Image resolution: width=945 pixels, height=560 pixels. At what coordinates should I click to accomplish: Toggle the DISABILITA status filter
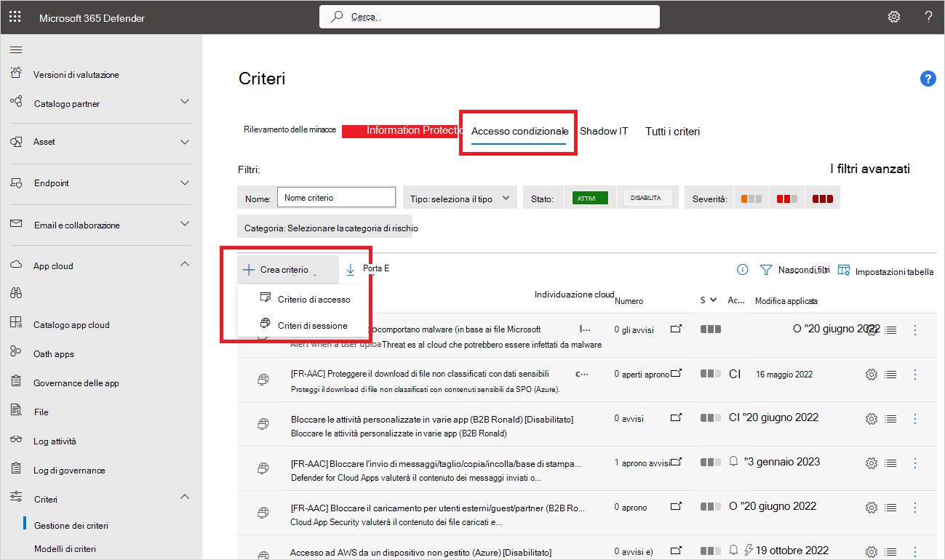point(647,198)
